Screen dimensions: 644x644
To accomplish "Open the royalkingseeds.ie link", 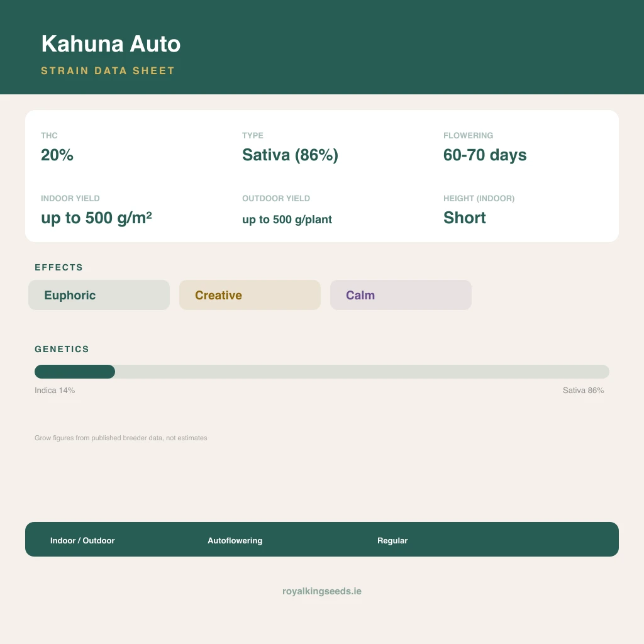I will click(x=322, y=591).
